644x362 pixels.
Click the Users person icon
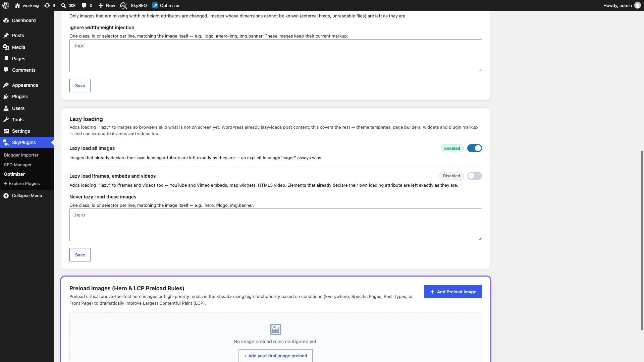(x=6, y=108)
